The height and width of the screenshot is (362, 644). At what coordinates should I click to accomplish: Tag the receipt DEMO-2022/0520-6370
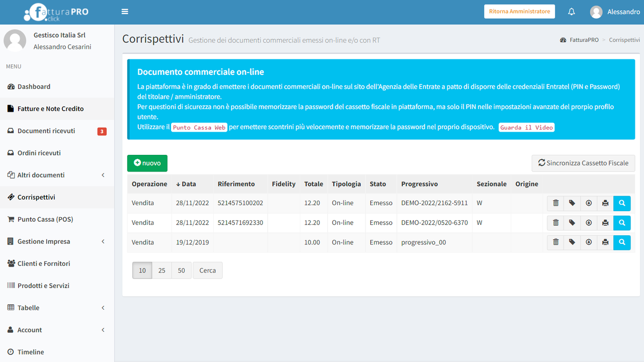[x=572, y=223]
